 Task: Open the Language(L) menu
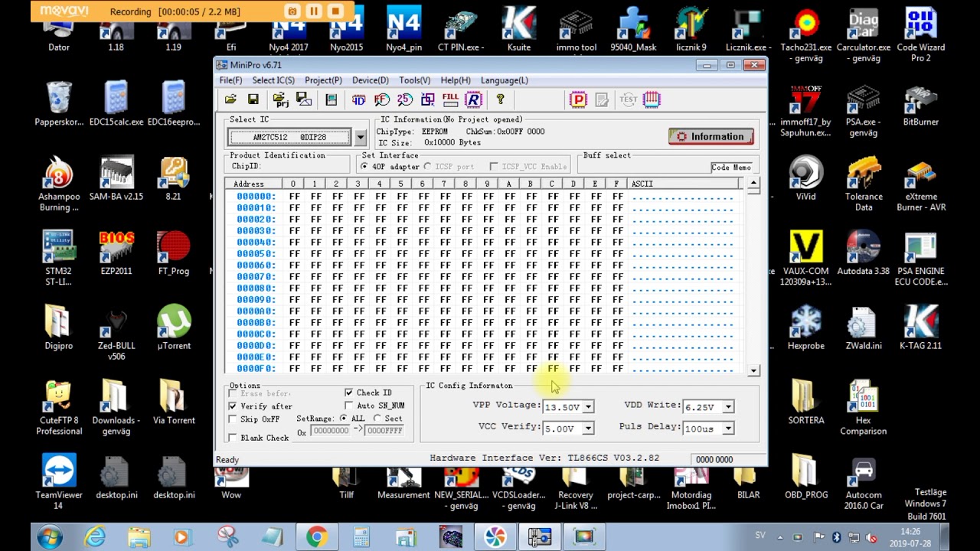pyautogui.click(x=505, y=80)
